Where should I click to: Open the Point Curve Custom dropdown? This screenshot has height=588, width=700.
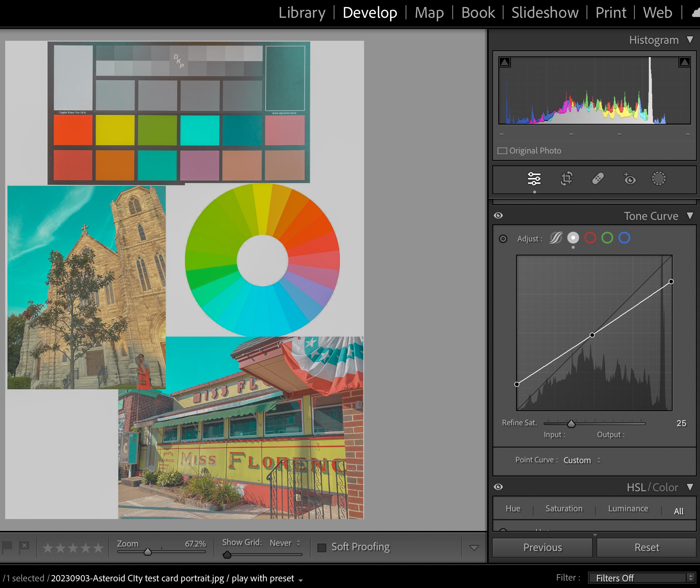[582, 460]
